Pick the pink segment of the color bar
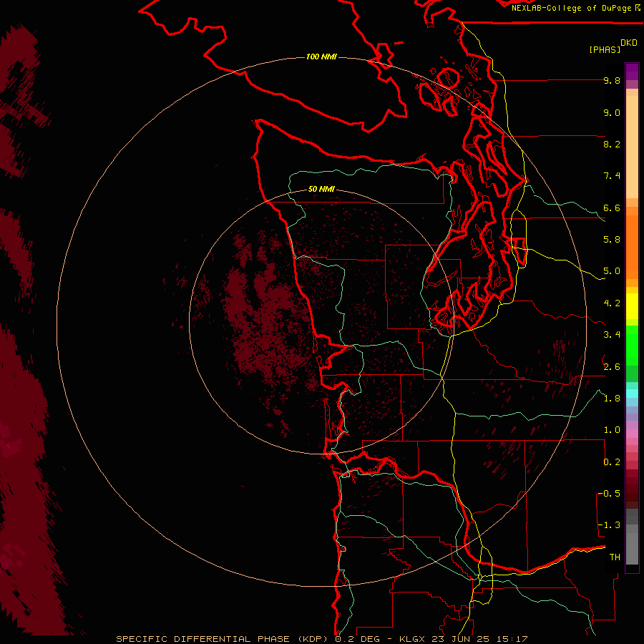 [632, 434]
